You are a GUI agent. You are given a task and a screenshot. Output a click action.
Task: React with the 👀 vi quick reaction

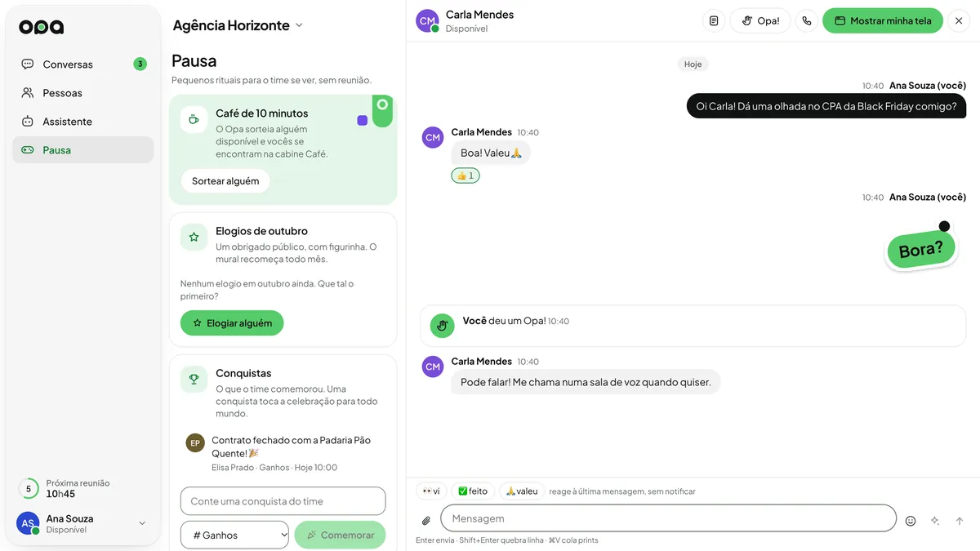pyautogui.click(x=431, y=491)
